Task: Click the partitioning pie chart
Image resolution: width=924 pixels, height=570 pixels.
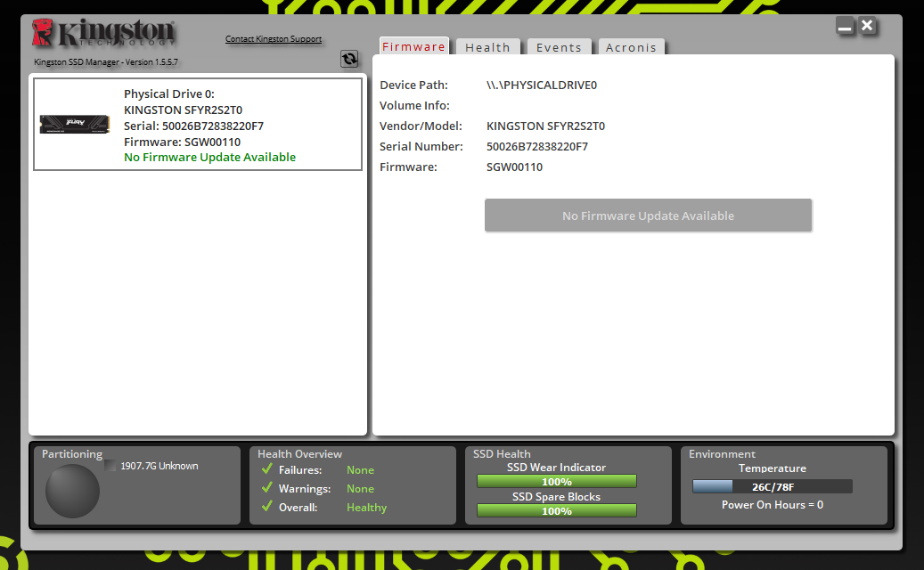Action: click(72, 491)
